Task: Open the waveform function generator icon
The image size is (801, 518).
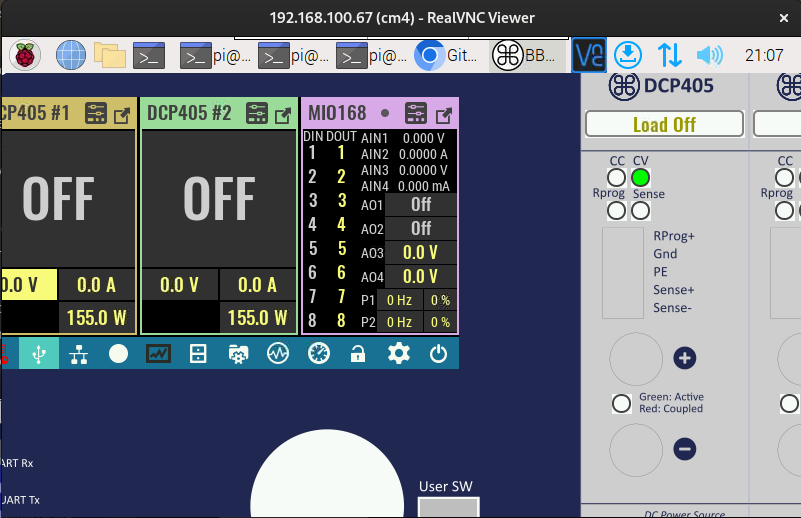Action: coord(278,353)
